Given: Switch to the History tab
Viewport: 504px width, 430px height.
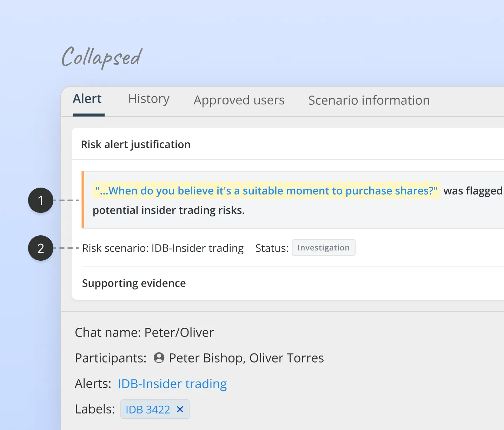Looking at the screenshot, I should [x=148, y=99].
